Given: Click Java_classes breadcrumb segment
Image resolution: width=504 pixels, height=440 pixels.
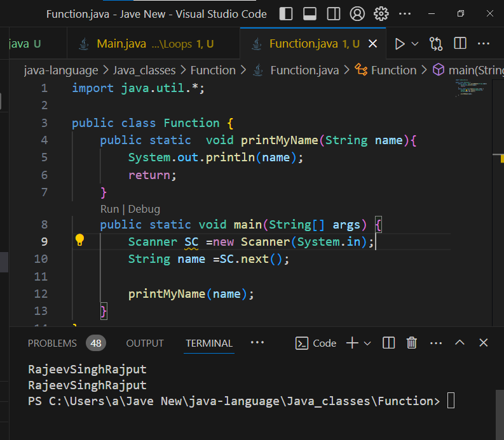Looking at the screenshot, I should point(144,70).
